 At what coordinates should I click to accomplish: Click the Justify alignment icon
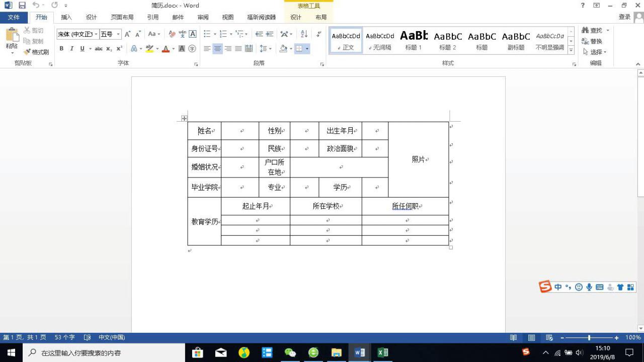[238, 49]
